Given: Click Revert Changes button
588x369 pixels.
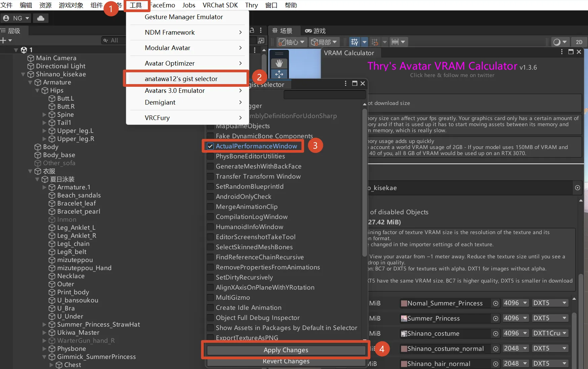Looking at the screenshot, I should point(286,362).
